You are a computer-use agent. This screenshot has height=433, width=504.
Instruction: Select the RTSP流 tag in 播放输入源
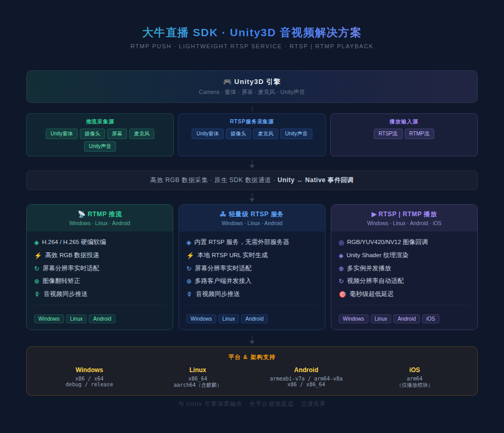(388, 134)
